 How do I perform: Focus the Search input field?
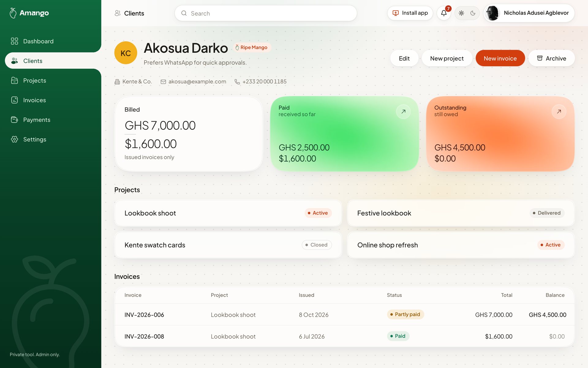266,13
